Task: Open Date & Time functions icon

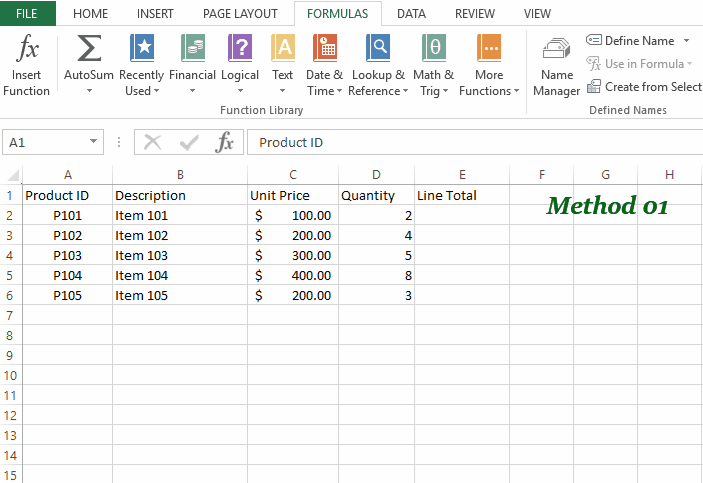Action: point(325,48)
